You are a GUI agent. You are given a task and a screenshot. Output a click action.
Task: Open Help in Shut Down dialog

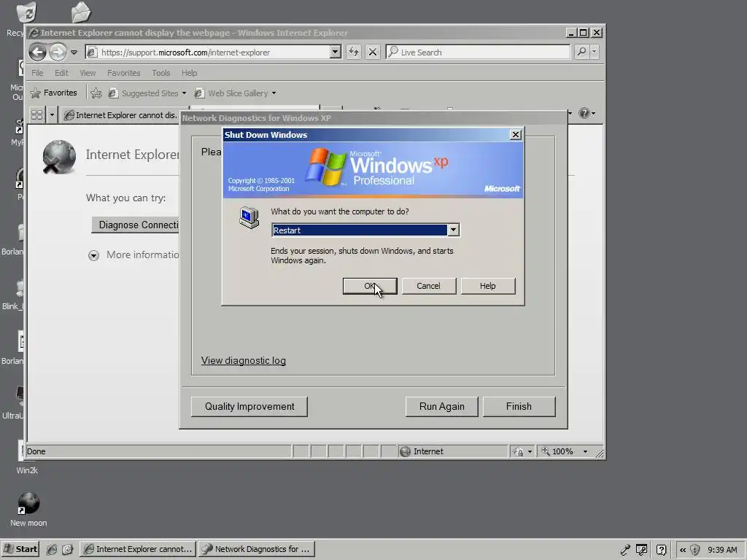point(488,286)
